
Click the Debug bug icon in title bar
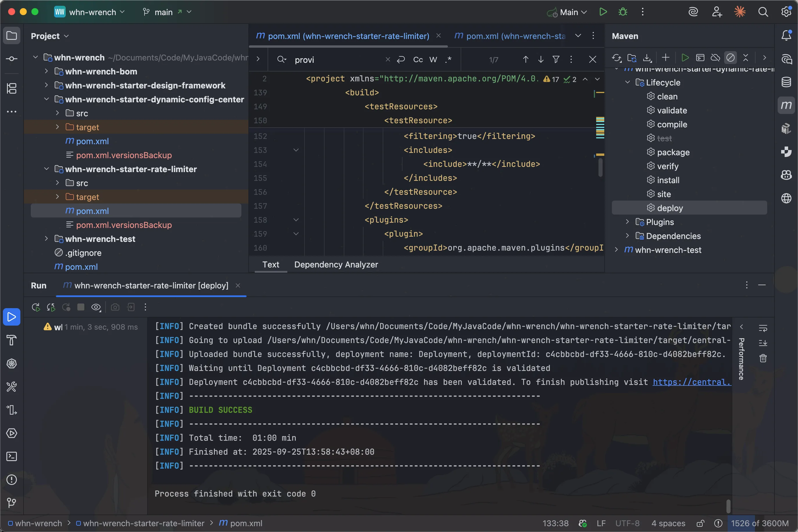623,12
